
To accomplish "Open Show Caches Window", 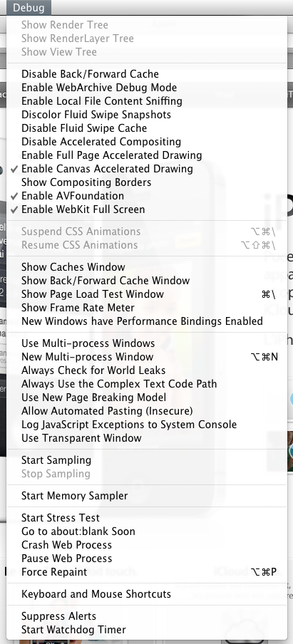I will pyautogui.click(x=147, y=267).
